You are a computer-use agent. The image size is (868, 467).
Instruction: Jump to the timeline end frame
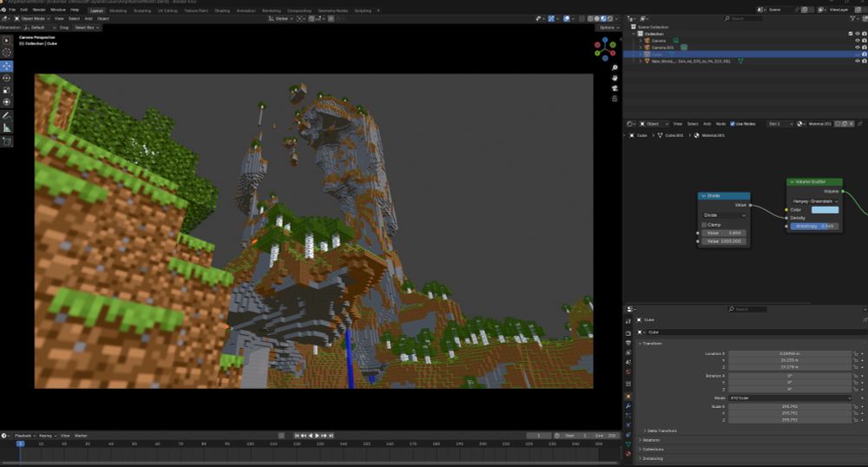(x=331, y=436)
